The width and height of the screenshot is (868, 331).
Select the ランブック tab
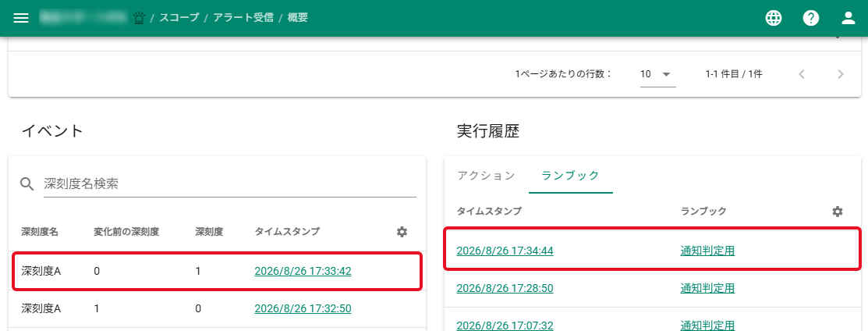(571, 176)
